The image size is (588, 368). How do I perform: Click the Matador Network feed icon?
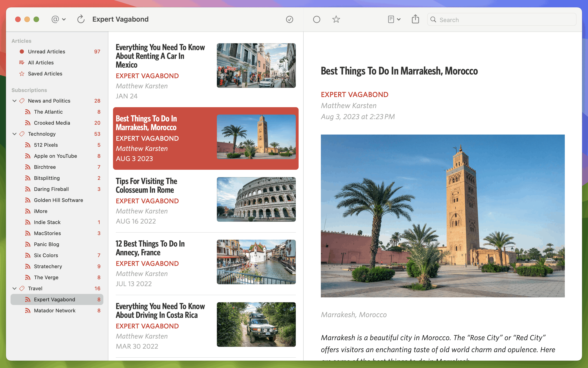tap(28, 310)
